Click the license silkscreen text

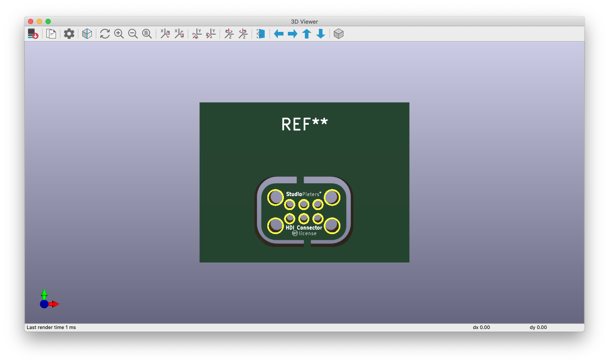point(308,234)
